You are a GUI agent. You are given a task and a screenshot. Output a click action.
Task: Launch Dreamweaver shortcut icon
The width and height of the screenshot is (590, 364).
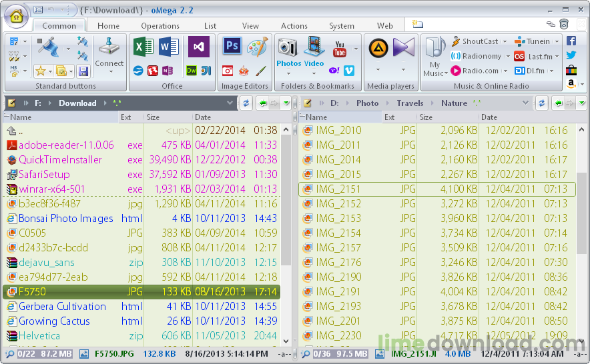pyautogui.click(x=192, y=71)
